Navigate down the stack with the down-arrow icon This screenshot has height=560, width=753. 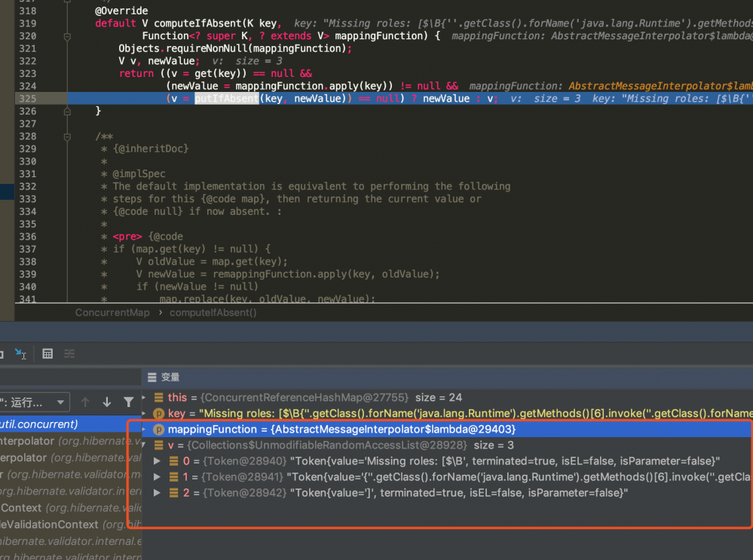pyautogui.click(x=106, y=402)
